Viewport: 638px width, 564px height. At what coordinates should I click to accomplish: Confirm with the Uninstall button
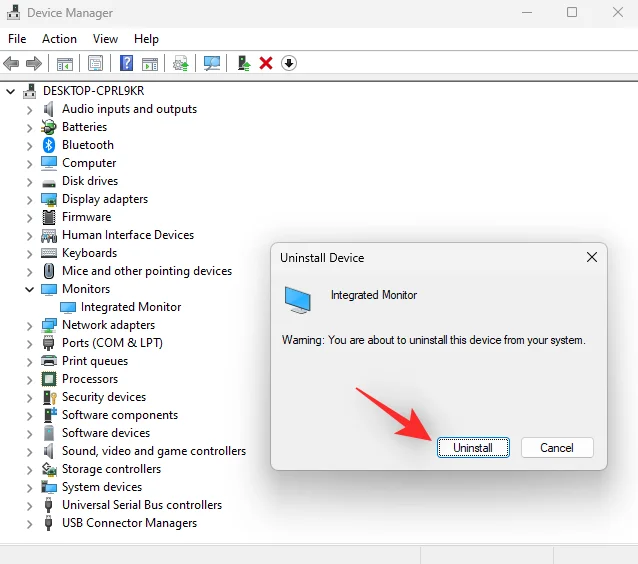click(473, 448)
